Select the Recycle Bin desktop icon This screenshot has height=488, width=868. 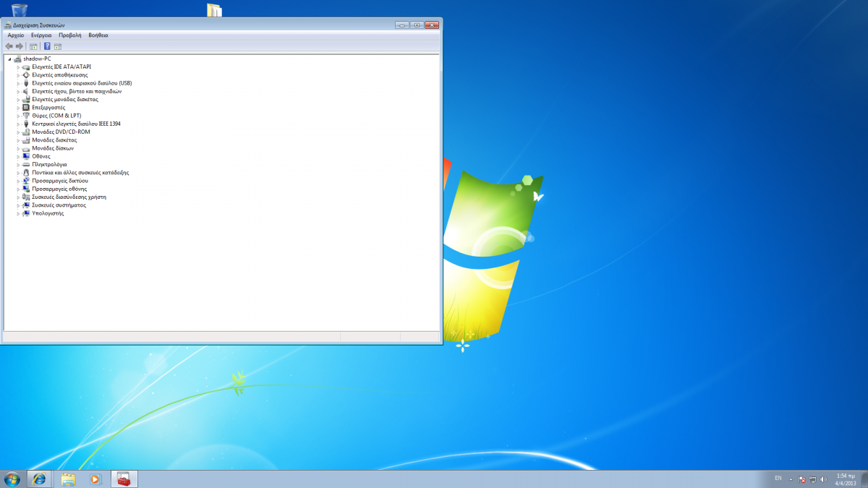point(20,9)
